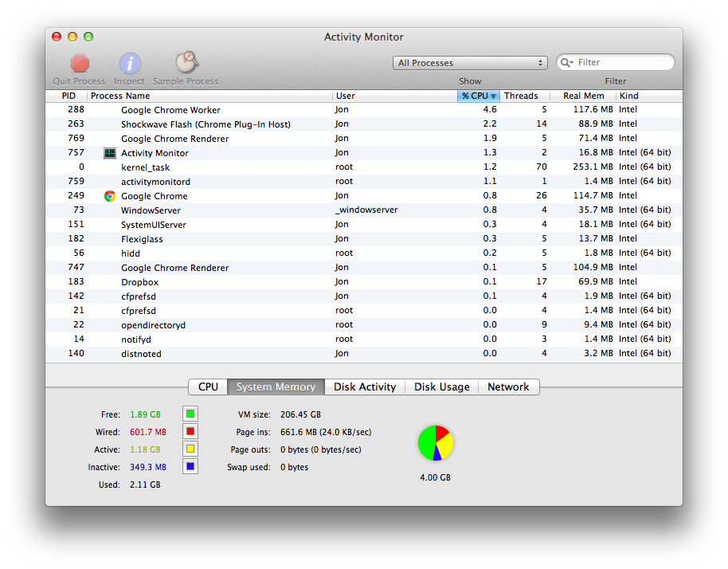Image resolution: width=728 pixels, height=569 pixels.
Task: Toggle the % CPU sort arrow
Action: [494, 96]
